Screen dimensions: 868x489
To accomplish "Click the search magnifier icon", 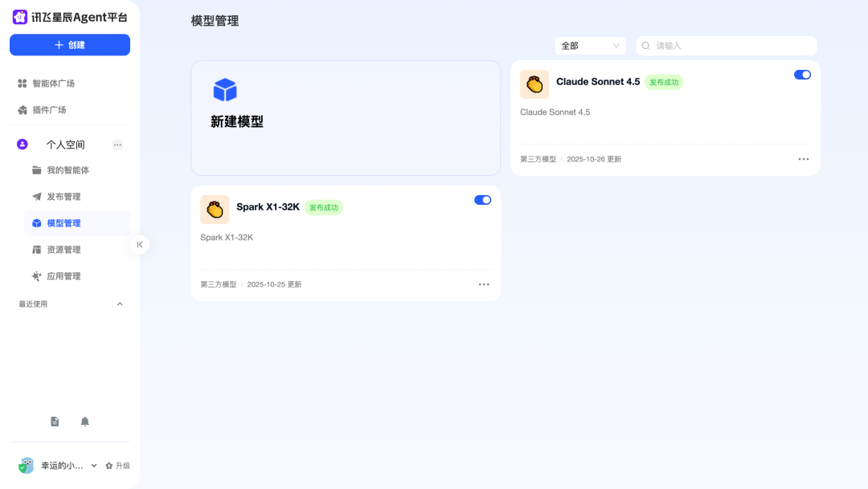I will coord(645,46).
